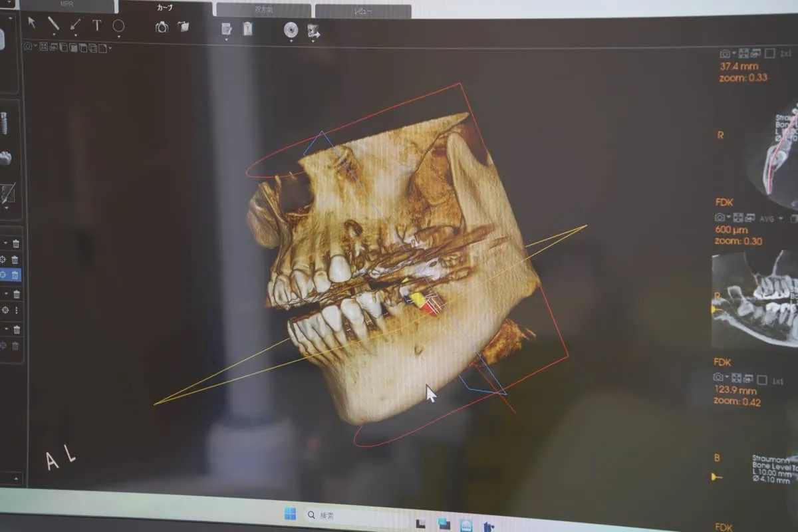Open the three-dot menu in the left list
798x532 pixels.
click(x=16, y=311)
